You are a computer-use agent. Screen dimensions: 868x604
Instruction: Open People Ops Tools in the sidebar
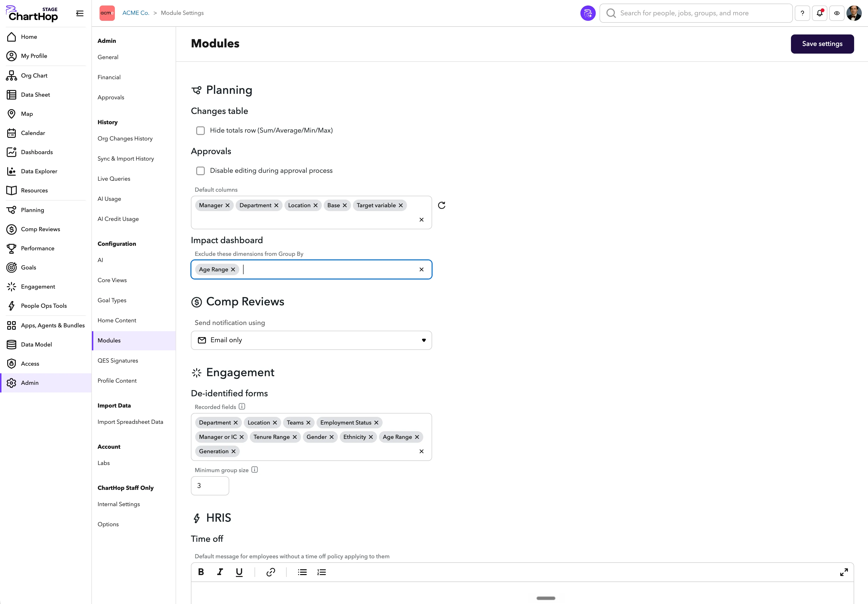click(x=46, y=306)
